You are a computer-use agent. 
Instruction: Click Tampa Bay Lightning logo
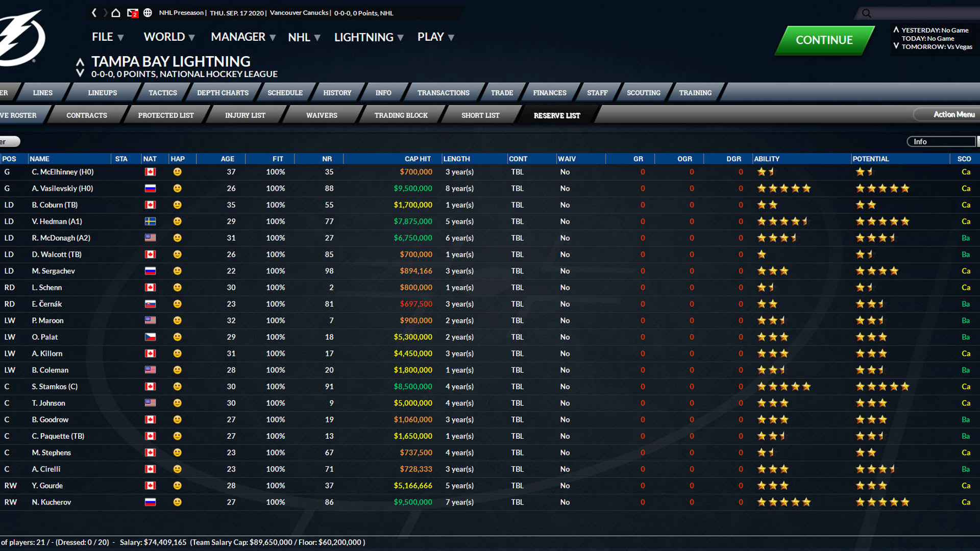point(20,38)
